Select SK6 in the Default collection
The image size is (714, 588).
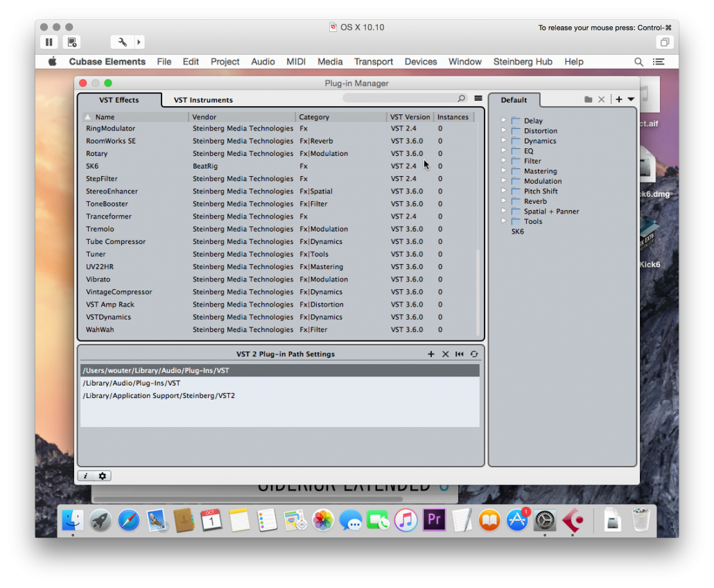518,232
